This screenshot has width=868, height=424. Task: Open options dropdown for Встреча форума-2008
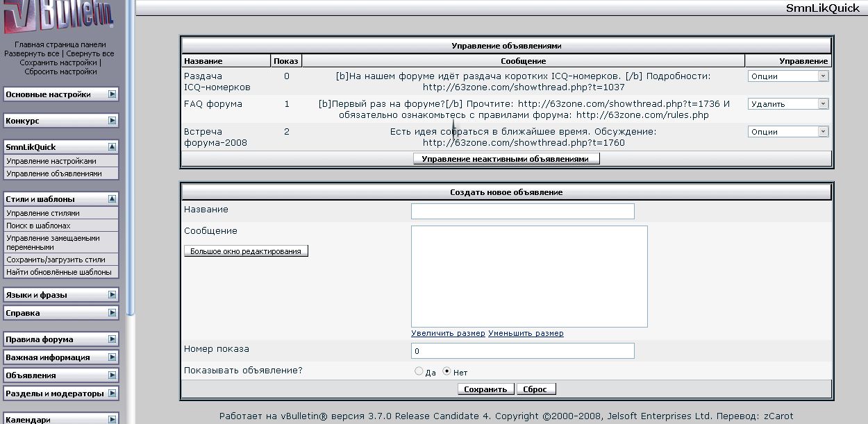pos(788,132)
